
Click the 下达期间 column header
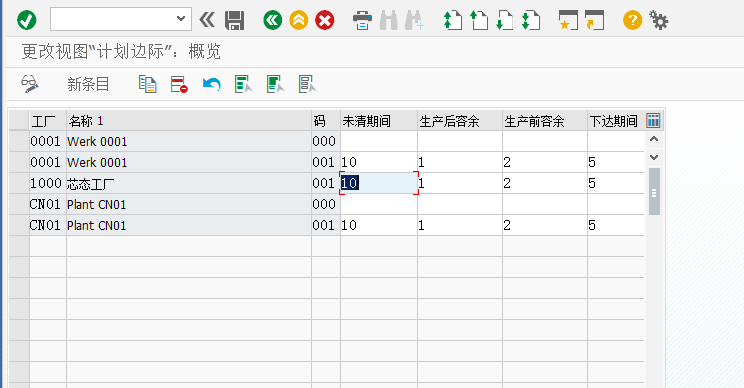point(615,121)
